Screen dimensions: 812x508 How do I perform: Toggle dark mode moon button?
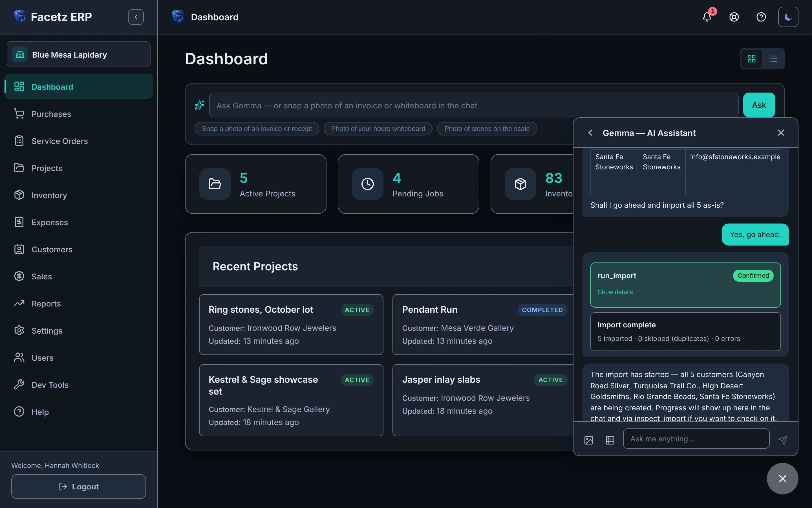click(x=788, y=17)
